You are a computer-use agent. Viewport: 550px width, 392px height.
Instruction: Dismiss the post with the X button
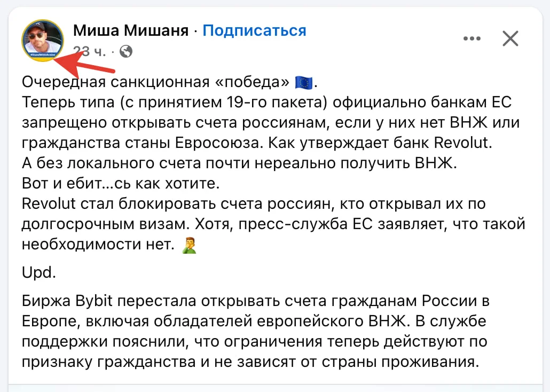point(510,38)
